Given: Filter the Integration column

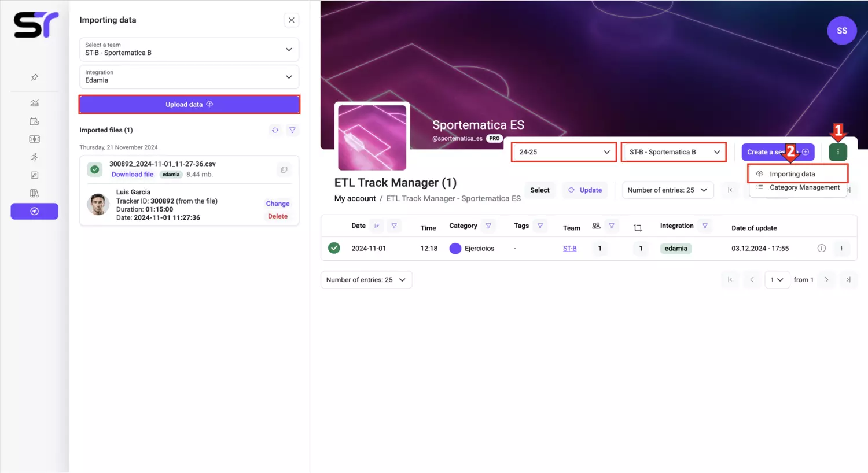Looking at the screenshot, I should tap(705, 226).
